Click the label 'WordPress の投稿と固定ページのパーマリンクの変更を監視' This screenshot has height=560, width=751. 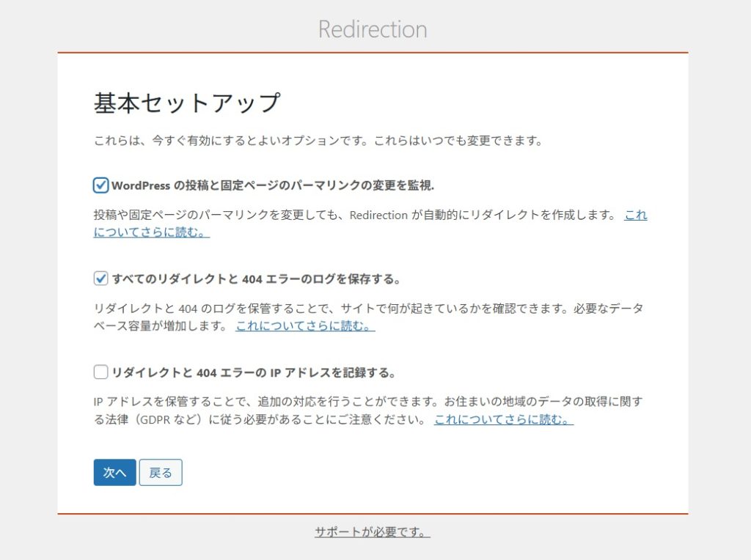(x=273, y=185)
